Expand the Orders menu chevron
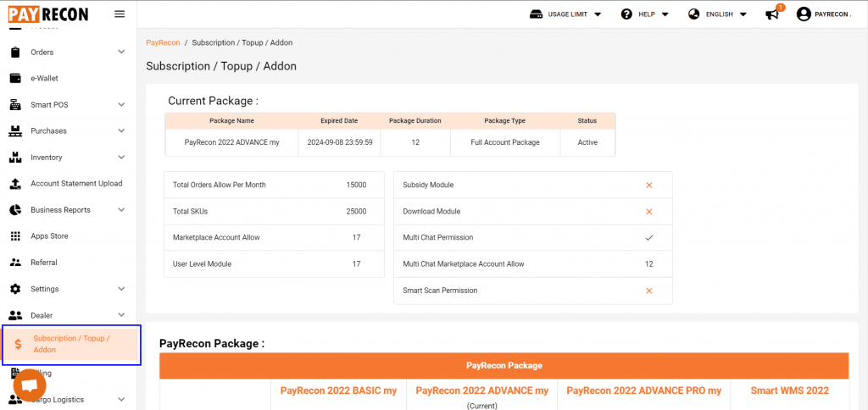Image resolution: width=868 pixels, height=410 pixels. (122, 52)
